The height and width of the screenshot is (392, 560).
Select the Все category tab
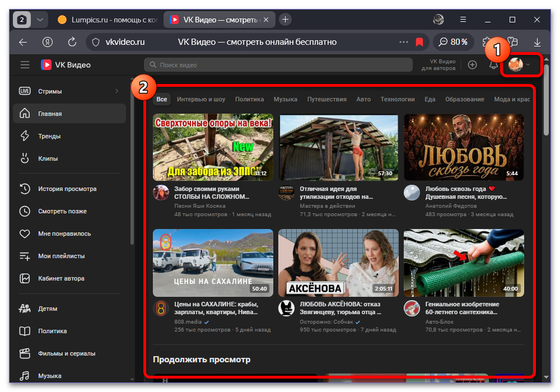pos(162,99)
